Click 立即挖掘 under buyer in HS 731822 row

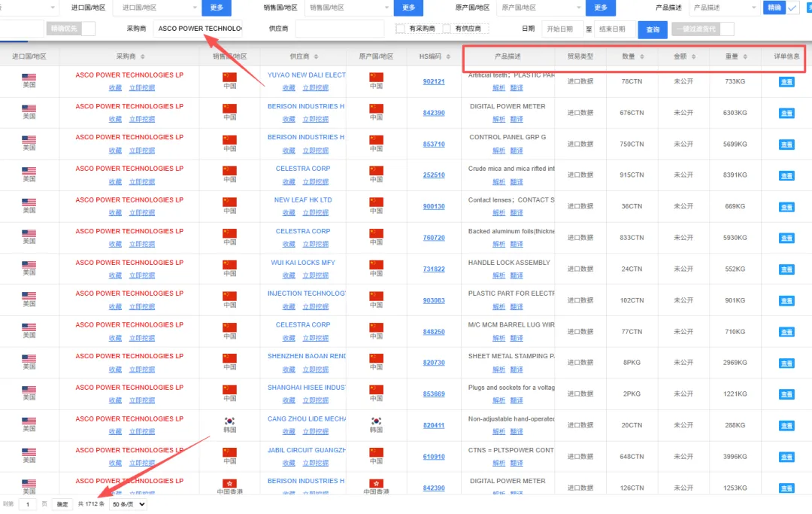(142, 275)
